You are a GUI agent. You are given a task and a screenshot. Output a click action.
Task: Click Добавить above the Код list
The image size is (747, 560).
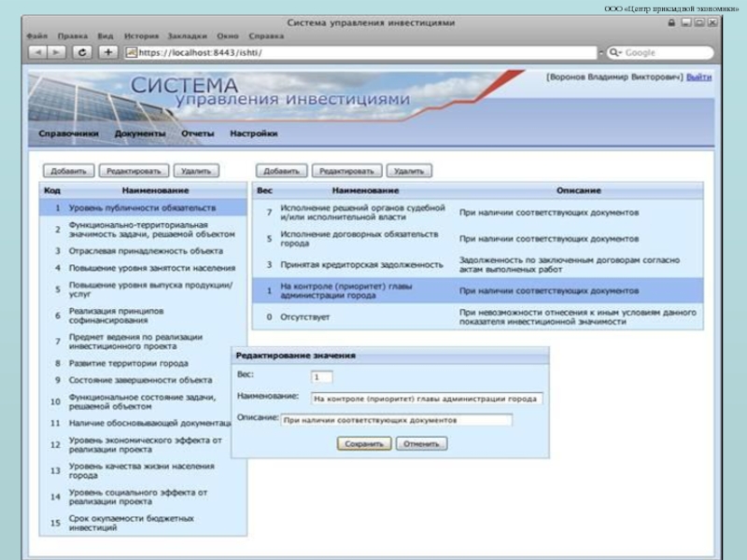pos(68,171)
